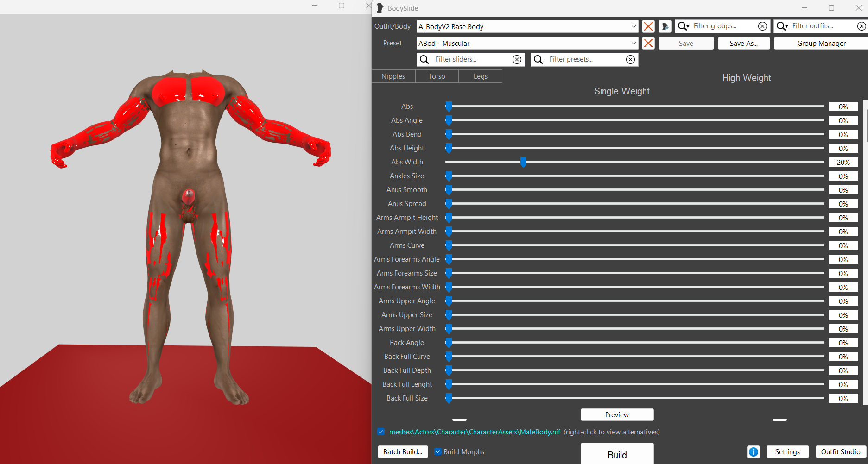
Task: Click the 'Arms Armpit Height' slider label
Action: pos(407,218)
